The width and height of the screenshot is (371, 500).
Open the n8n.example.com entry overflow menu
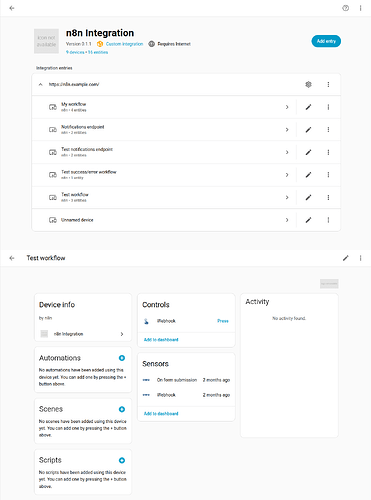(328, 84)
